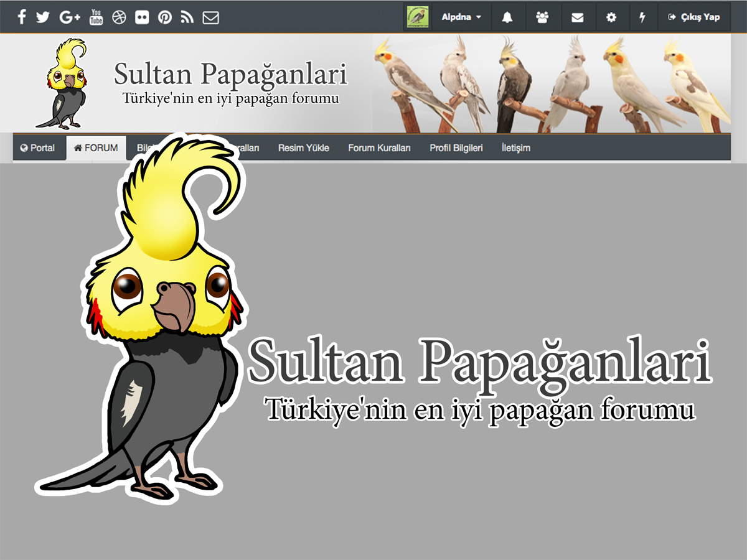Viewport: 747px width, 560px height.
Task: Click the large cartoon cockatiel mascot
Action: coord(140,317)
